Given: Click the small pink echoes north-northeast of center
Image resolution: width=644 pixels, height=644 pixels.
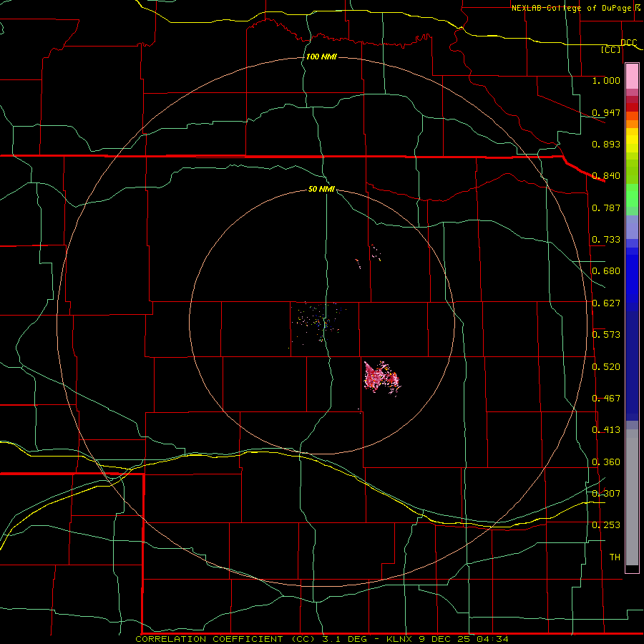Looking at the screenshot, I should point(369,256).
